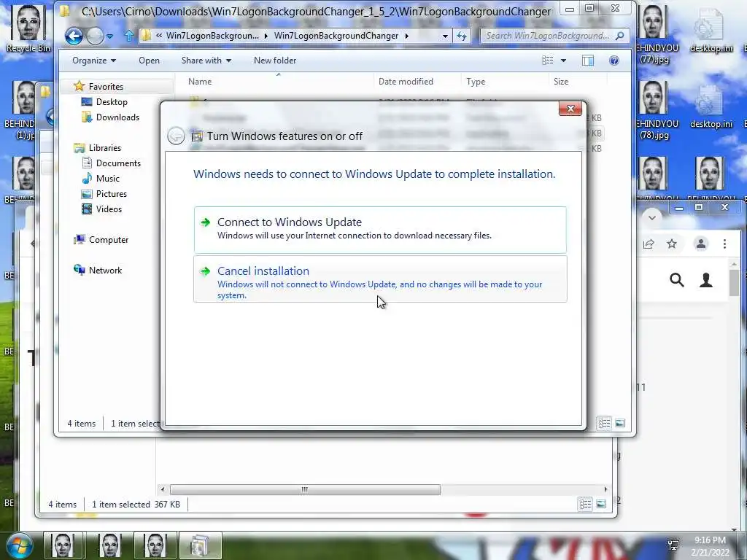Bookmark page with browser star icon

pos(672,244)
